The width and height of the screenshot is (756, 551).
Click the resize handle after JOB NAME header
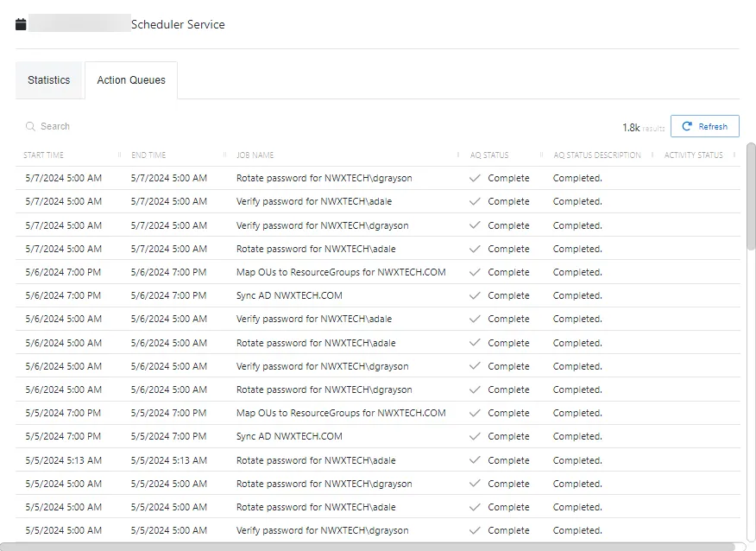pos(458,155)
